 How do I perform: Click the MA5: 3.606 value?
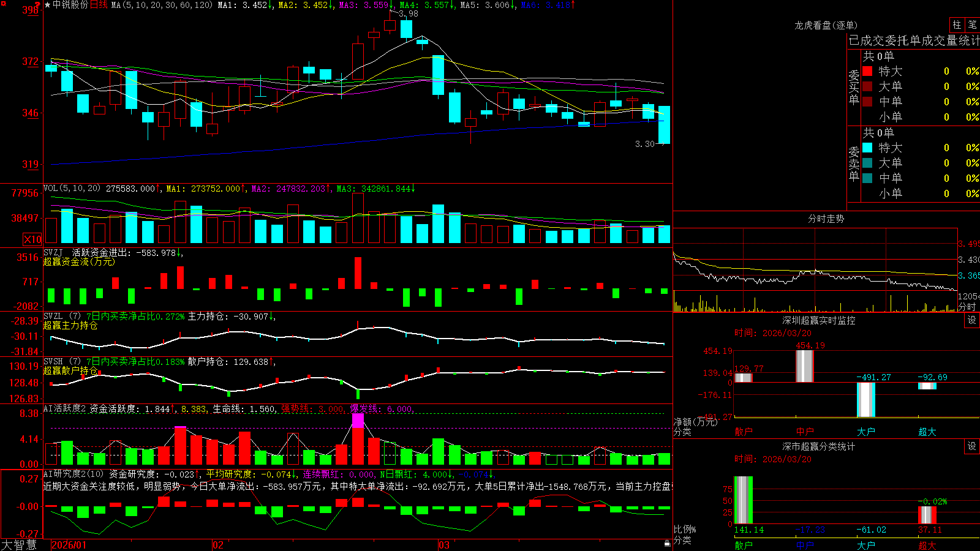click(488, 5)
